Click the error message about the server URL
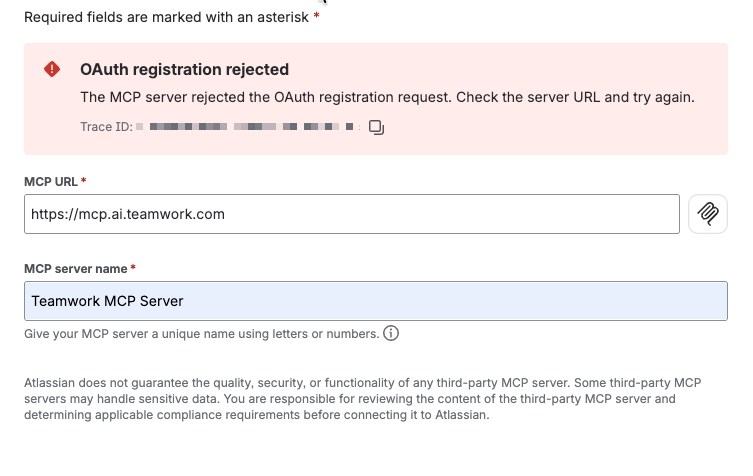 coord(388,98)
